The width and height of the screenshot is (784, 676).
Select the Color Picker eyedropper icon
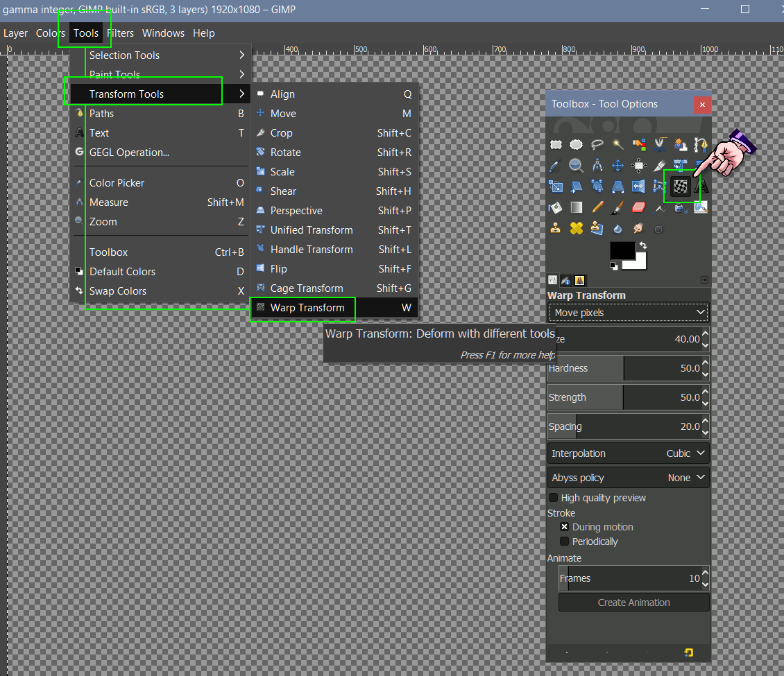(555, 166)
